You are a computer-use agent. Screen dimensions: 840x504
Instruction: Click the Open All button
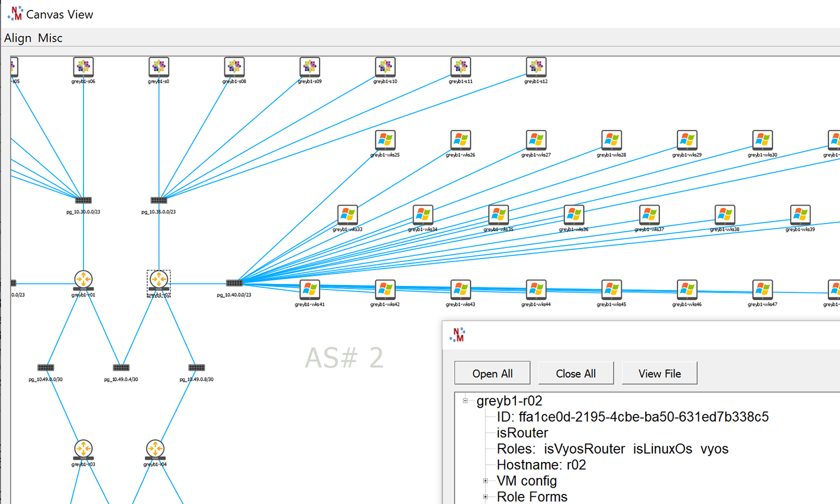coord(492,374)
